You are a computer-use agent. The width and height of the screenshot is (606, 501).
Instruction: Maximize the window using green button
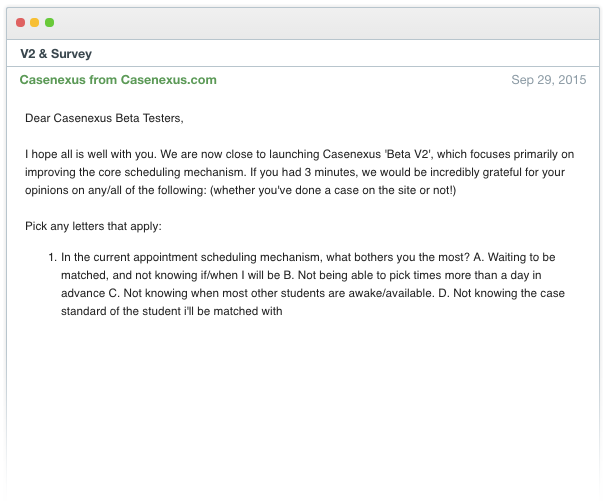(x=50, y=22)
